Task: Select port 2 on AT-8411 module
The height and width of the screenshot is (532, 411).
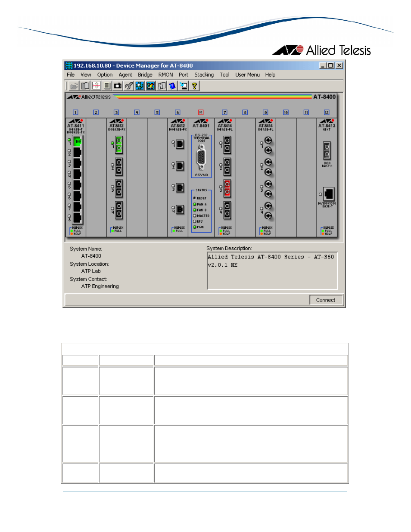Action: [78, 152]
